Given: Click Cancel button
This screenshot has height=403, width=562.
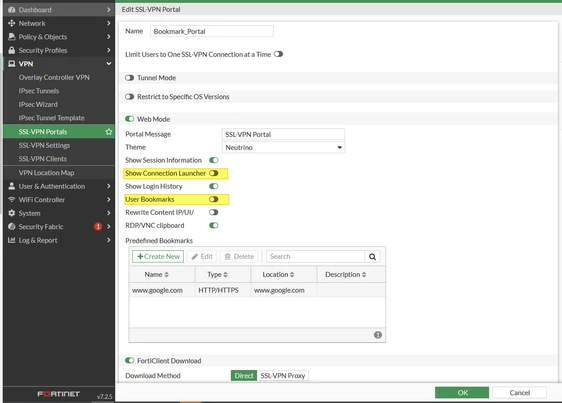Looking at the screenshot, I should tap(519, 393).
